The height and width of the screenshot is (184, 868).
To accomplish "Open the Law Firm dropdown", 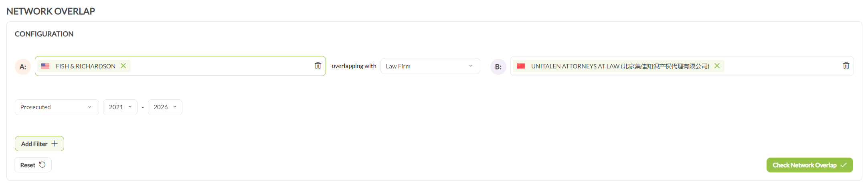I will 430,66.
